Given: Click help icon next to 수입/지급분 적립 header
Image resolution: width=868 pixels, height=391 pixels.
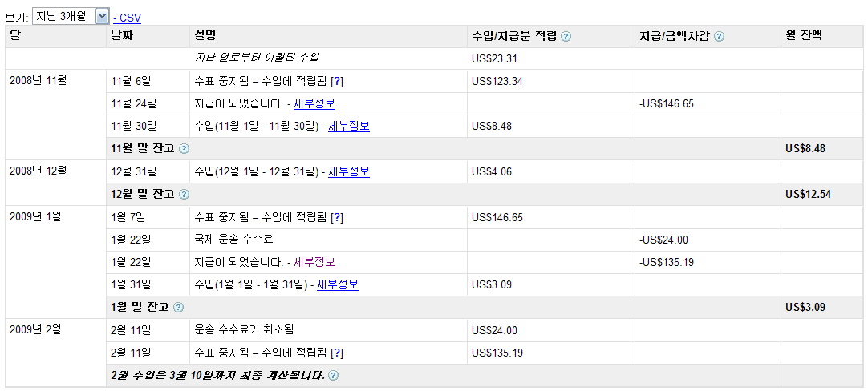Looking at the screenshot, I should click(x=566, y=37).
